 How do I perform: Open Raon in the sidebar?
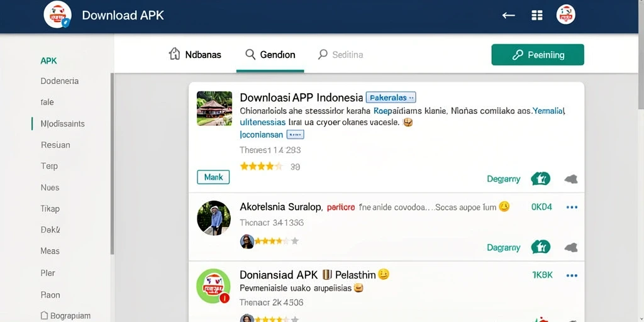click(x=50, y=295)
